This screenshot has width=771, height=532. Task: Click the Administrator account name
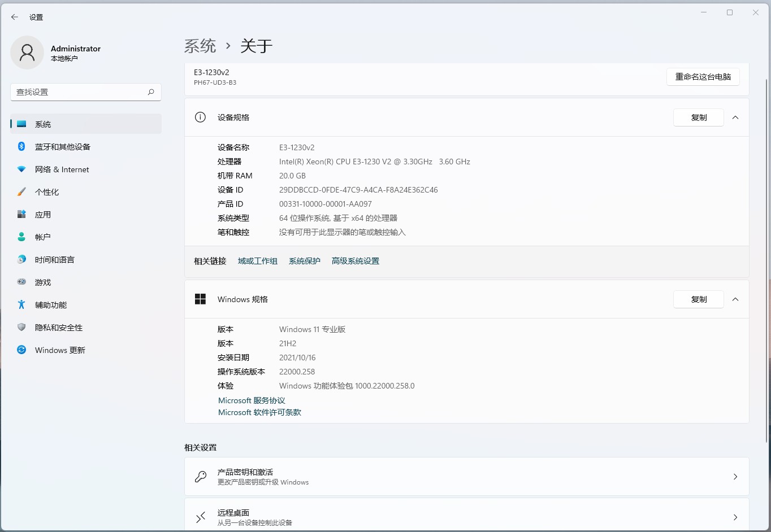pyautogui.click(x=76, y=49)
